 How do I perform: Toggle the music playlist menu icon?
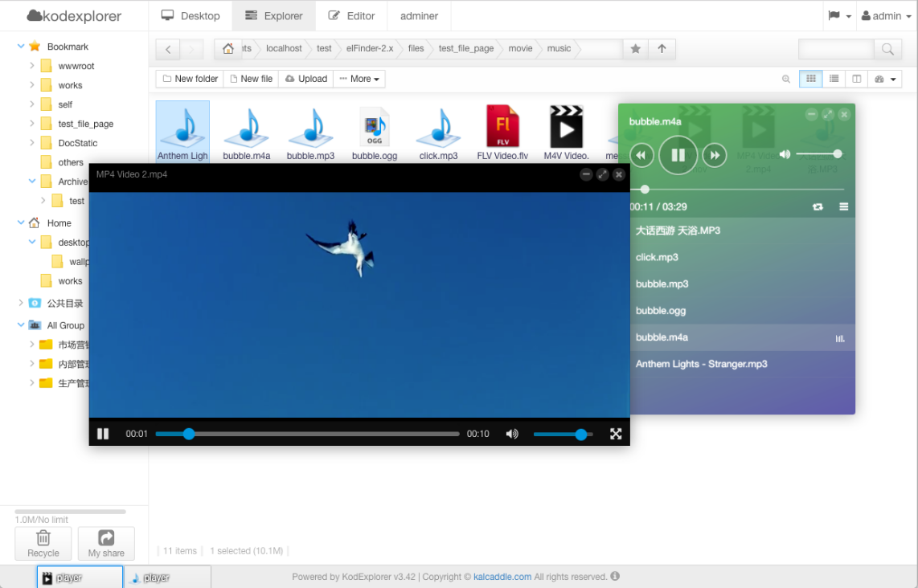click(x=843, y=207)
